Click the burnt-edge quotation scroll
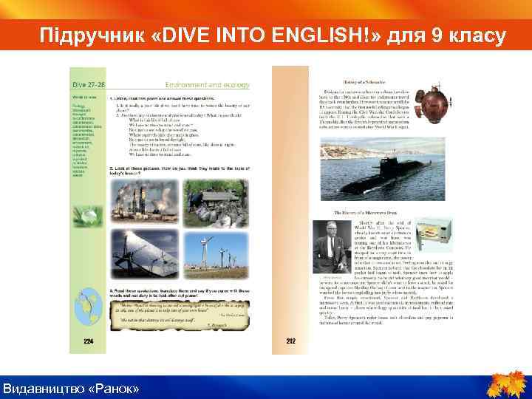 pos(180,316)
